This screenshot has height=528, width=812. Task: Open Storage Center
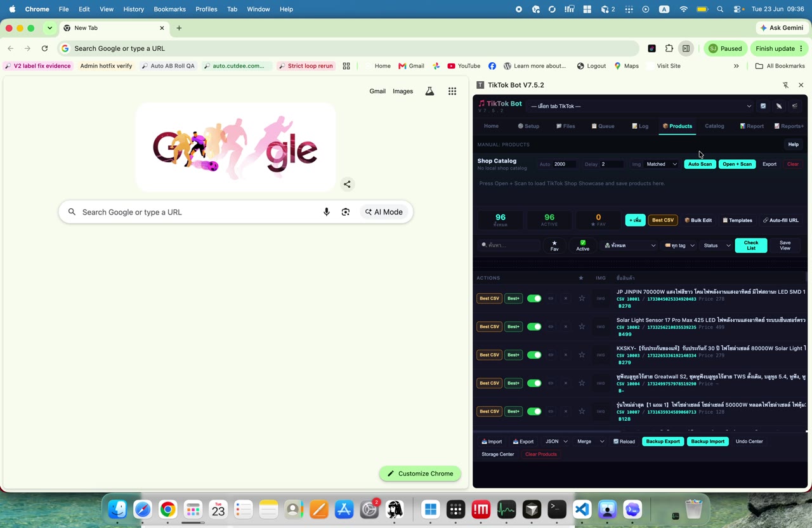[x=498, y=454]
